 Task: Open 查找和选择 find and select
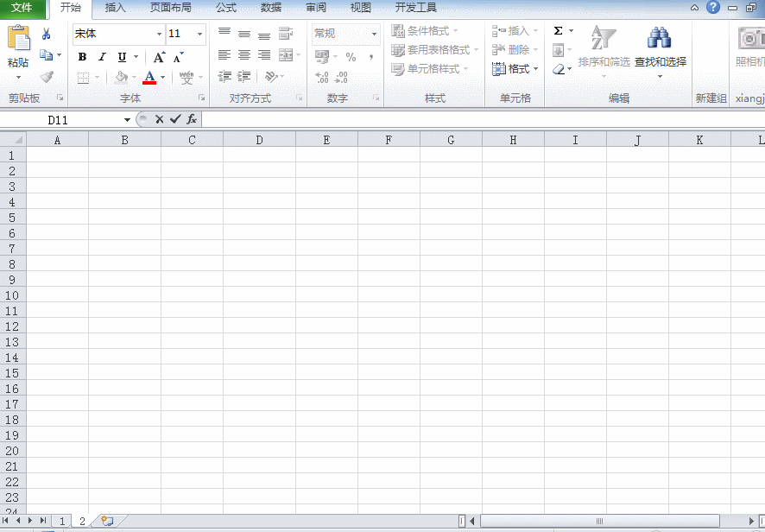pyautogui.click(x=661, y=51)
